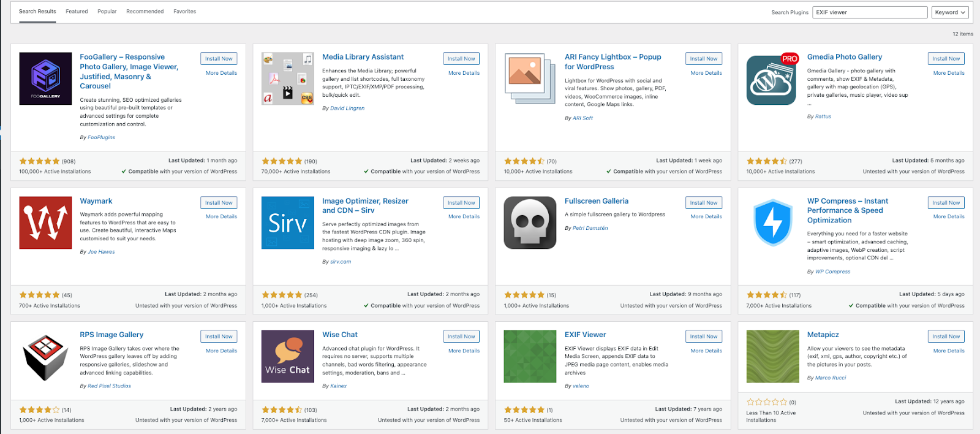This screenshot has width=980, height=434.
Task: Click the Fullscreen Galleria skull icon
Action: point(530,223)
